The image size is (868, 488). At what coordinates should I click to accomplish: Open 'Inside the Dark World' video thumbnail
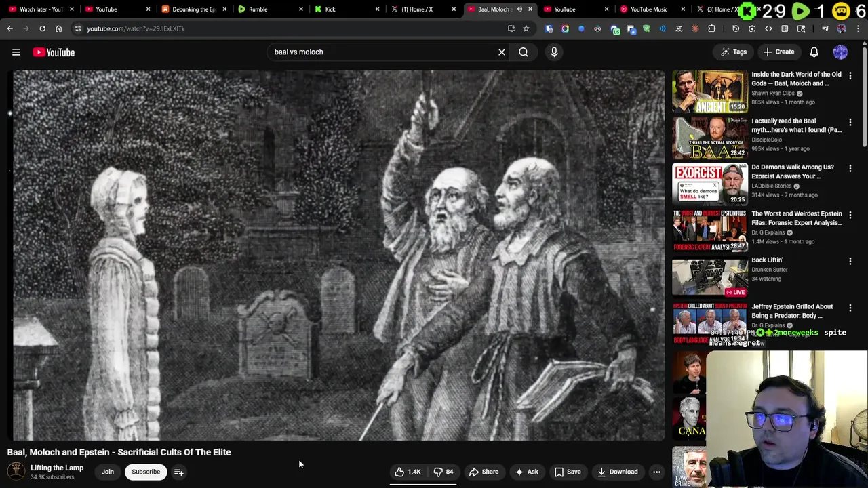(x=709, y=91)
